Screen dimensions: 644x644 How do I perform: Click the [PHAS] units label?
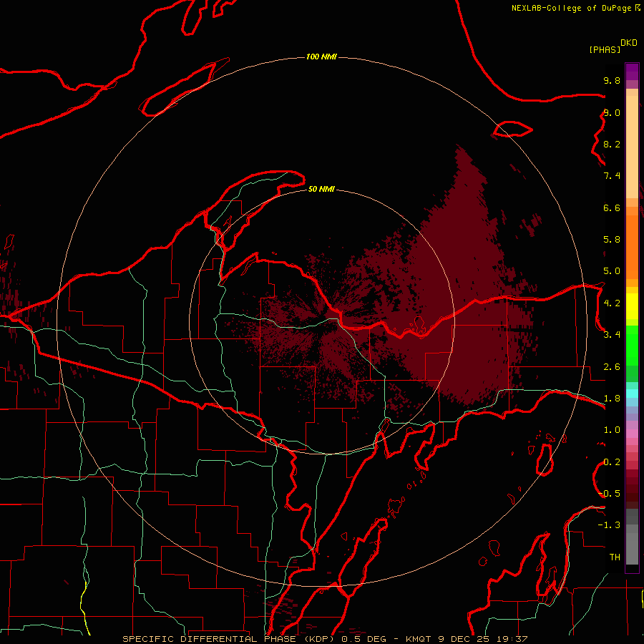[x=605, y=49]
